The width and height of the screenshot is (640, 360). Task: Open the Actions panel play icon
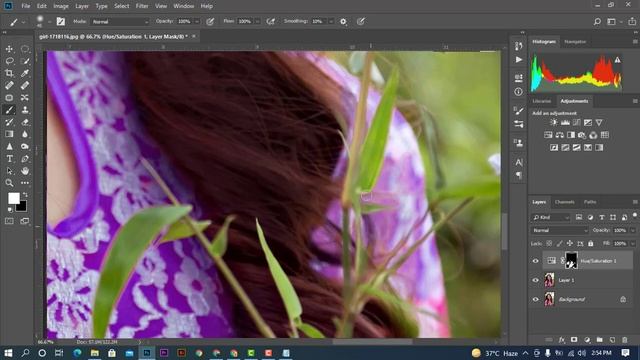coord(518,60)
